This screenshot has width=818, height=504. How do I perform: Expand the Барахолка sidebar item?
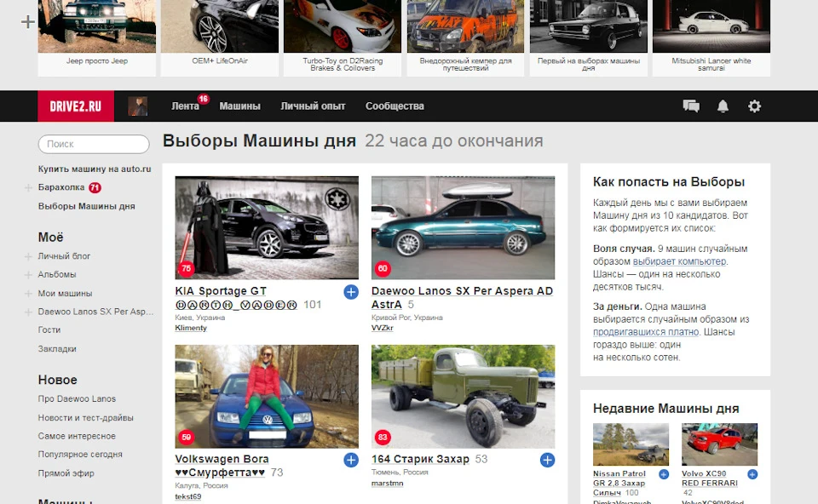point(28,187)
